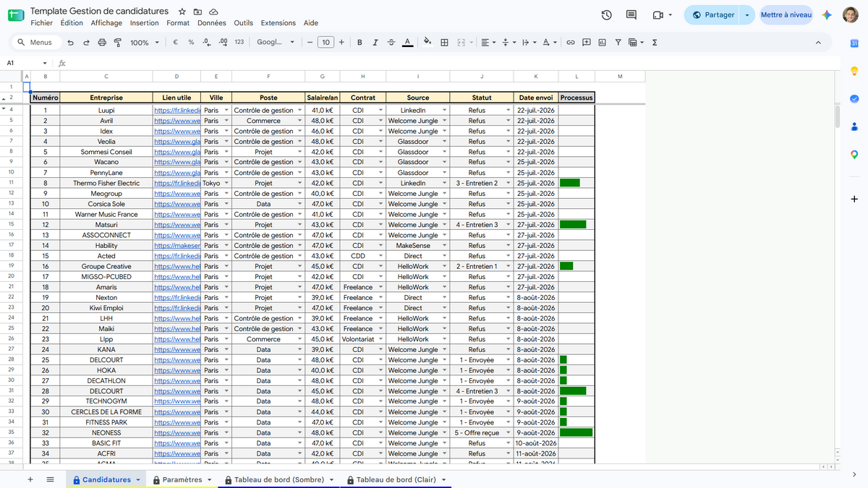
Task: Open Luupi LinkedIn link in row 1
Action: (x=176, y=111)
